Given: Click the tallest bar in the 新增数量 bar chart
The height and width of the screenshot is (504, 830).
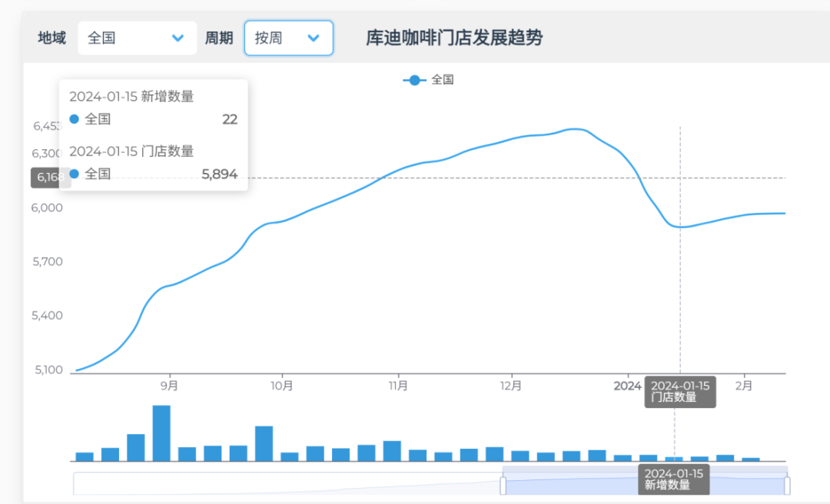Looking at the screenshot, I should [x=161, y=433].
